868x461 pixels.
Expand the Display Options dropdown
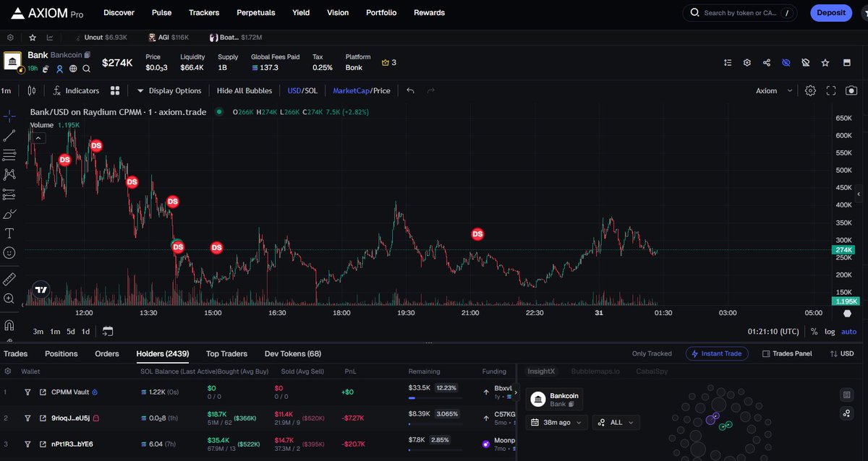169,91
